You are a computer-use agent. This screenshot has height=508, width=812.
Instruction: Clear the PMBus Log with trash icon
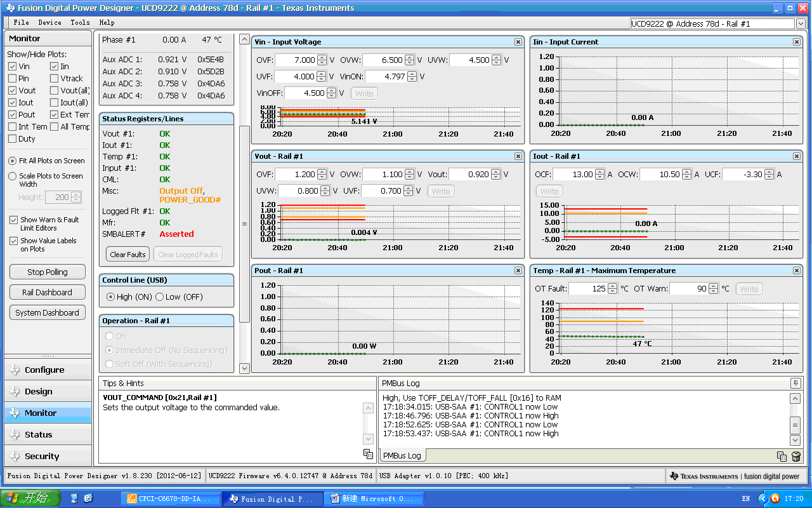(x=796, y=456)
